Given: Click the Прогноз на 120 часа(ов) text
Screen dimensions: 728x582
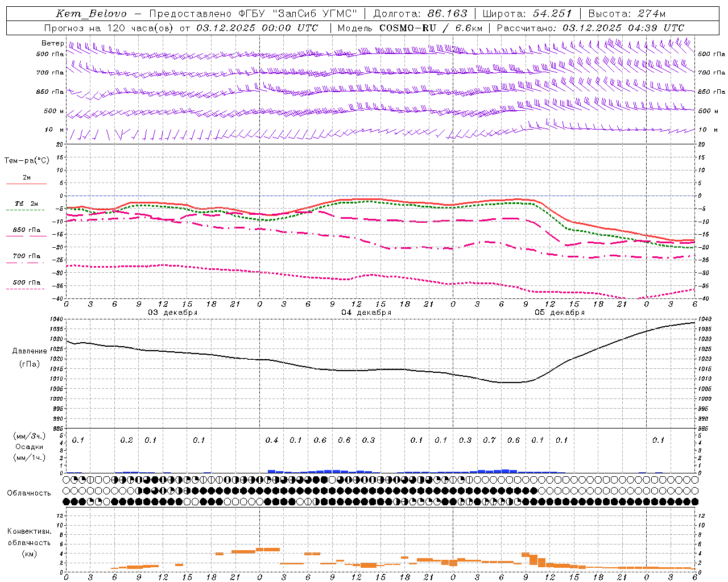Looking at the screenshot, I should [x=110, y=28].
